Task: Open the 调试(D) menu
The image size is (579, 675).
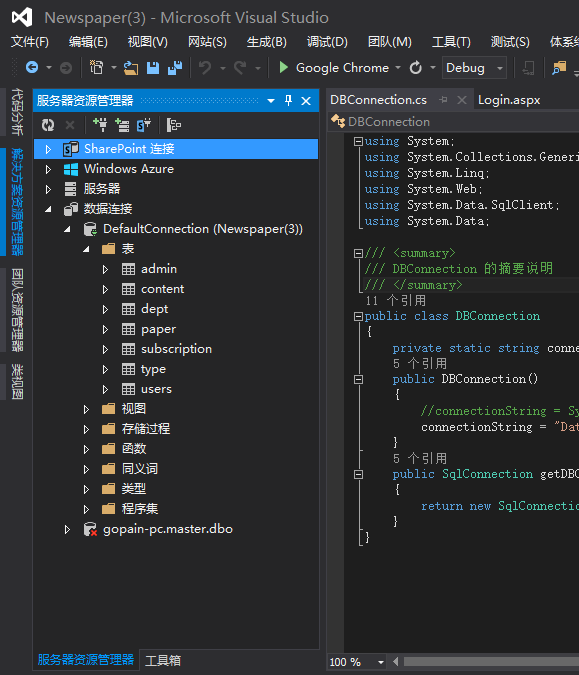Action: pyautogui.click(x=327, y=42)
